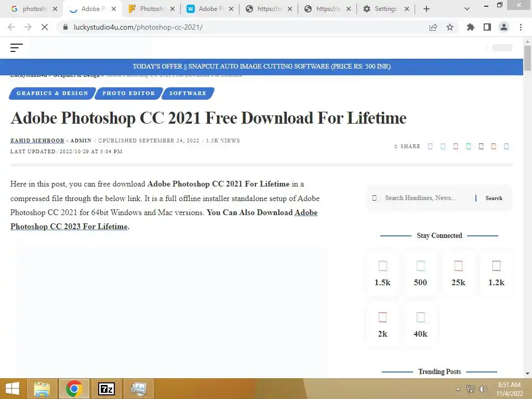The width and height of the screenshot is (532, 399).
Task: Click the first share icon next to SHARE
Action: point(430,146)
